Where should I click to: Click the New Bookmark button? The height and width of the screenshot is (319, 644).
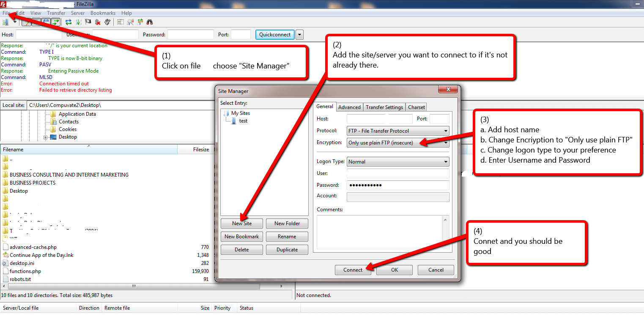click(x=242, y=237)
